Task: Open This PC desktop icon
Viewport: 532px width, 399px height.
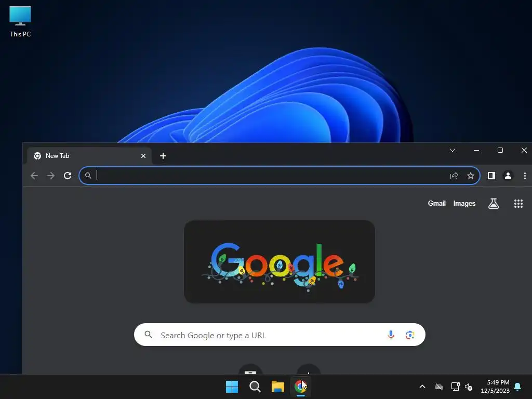Action: 20,22
